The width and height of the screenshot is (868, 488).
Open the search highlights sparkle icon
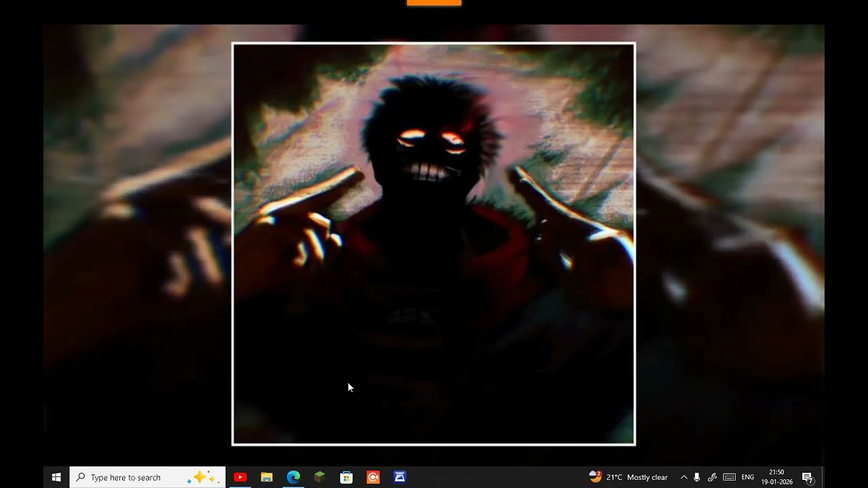(203, 477)
